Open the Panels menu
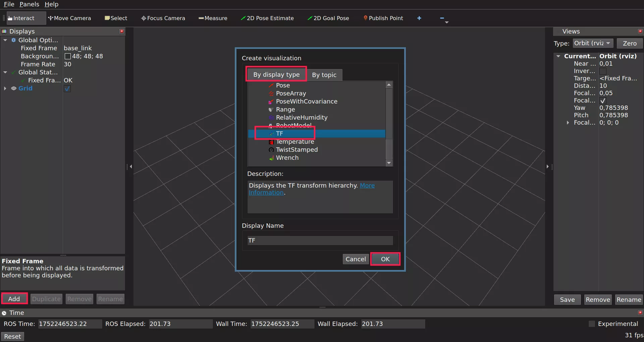The width and height of the screenshot is (644, 342). pos(29,4)
